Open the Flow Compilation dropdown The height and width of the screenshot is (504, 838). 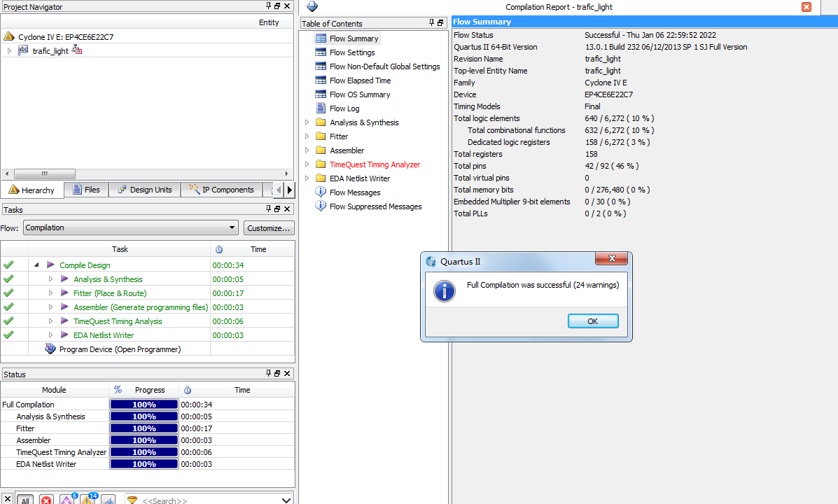[131, 227]
